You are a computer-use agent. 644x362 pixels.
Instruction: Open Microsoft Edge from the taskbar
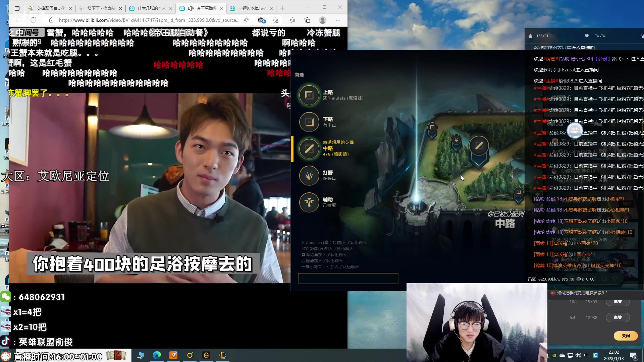point(157,355)
